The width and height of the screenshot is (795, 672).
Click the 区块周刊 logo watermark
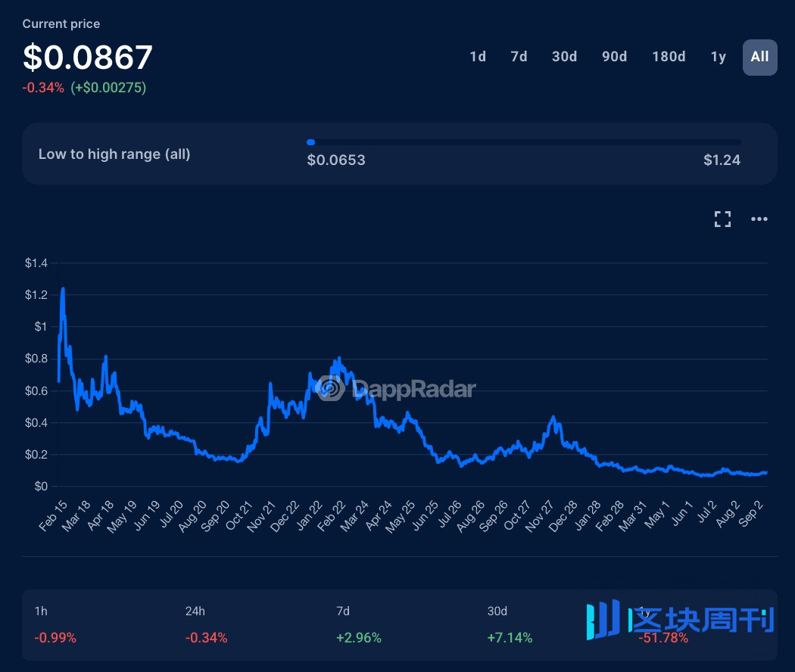pyautogui.click(x=679, y=621)
